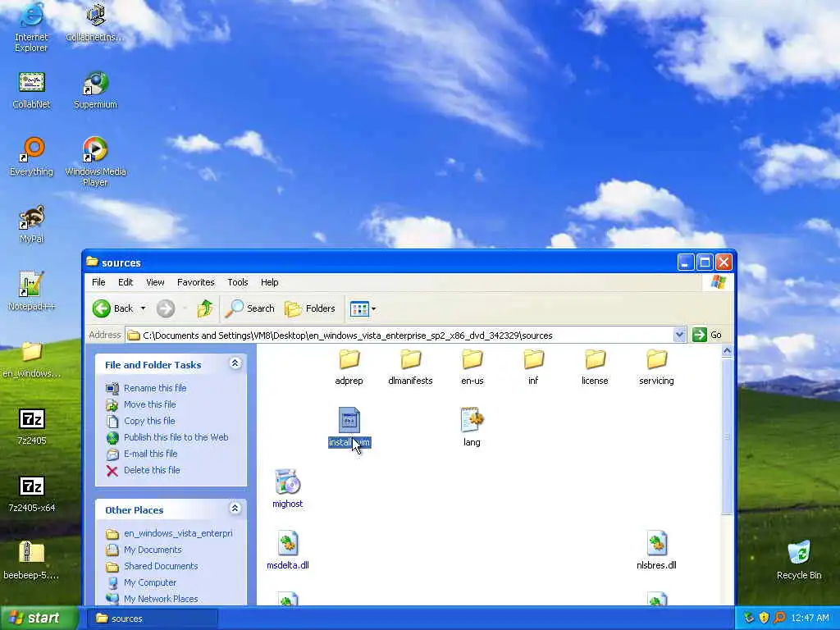This screenshot has width=840, height=630.
Task: Click into the Address path field
Action: coord(399,336)
